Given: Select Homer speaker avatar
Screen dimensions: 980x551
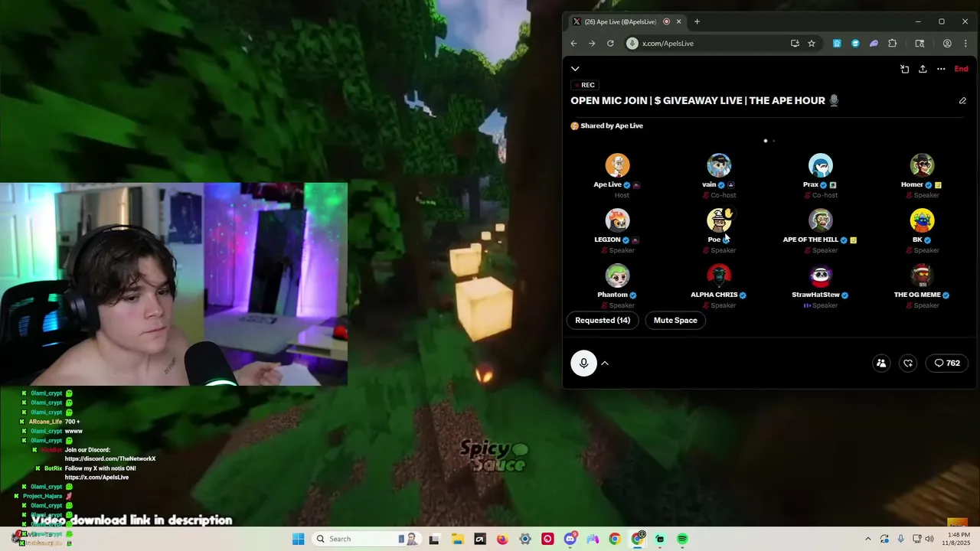Looking at the screenshot, I should 922,165.
